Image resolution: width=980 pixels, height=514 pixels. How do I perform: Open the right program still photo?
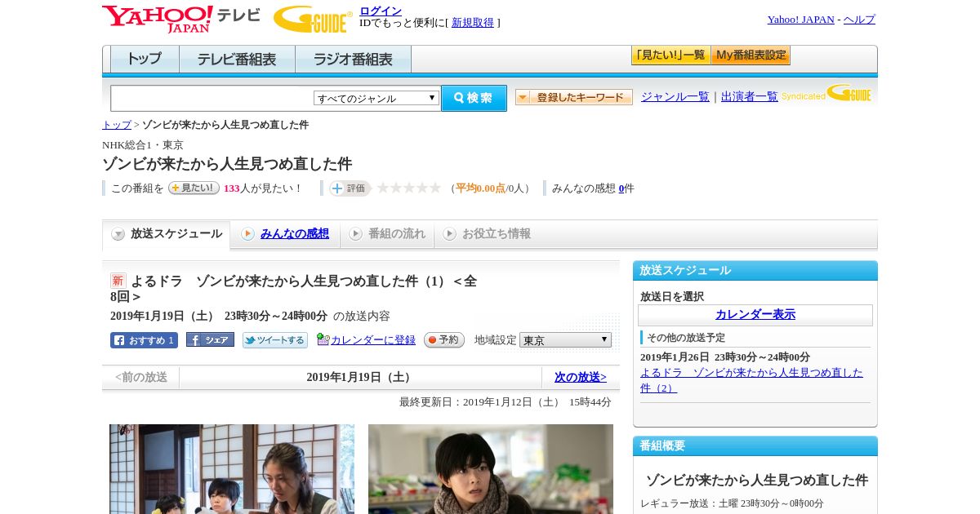coord(491,469)
